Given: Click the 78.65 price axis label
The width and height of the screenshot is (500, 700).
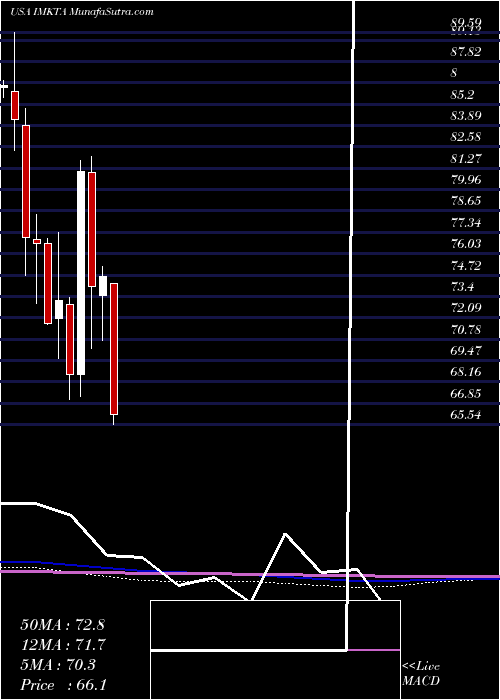Looking at the screenshot, I should (466, 200).
